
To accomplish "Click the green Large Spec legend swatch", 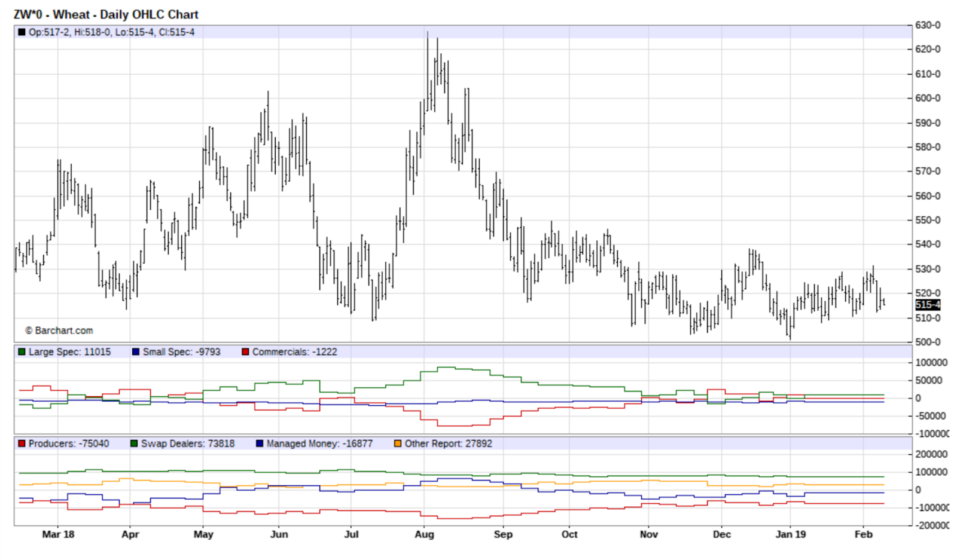I will coord(22,352).
